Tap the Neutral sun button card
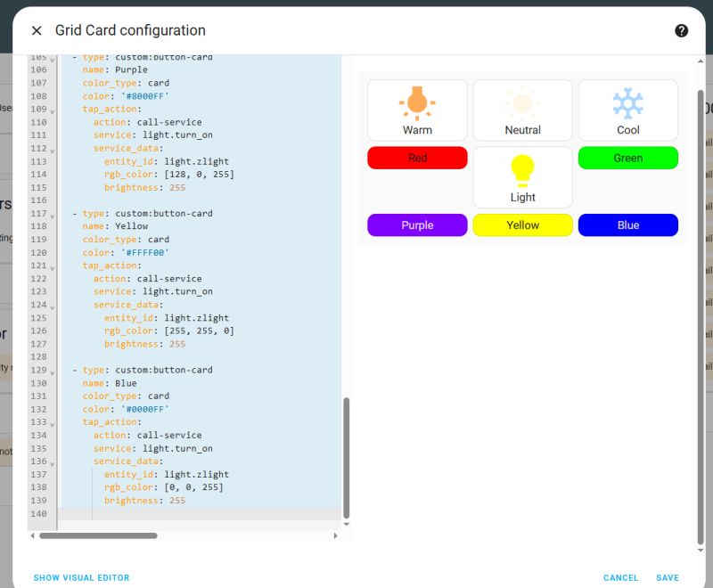Image resolution: width=713 pixels, height=588 pixels. 522,110
